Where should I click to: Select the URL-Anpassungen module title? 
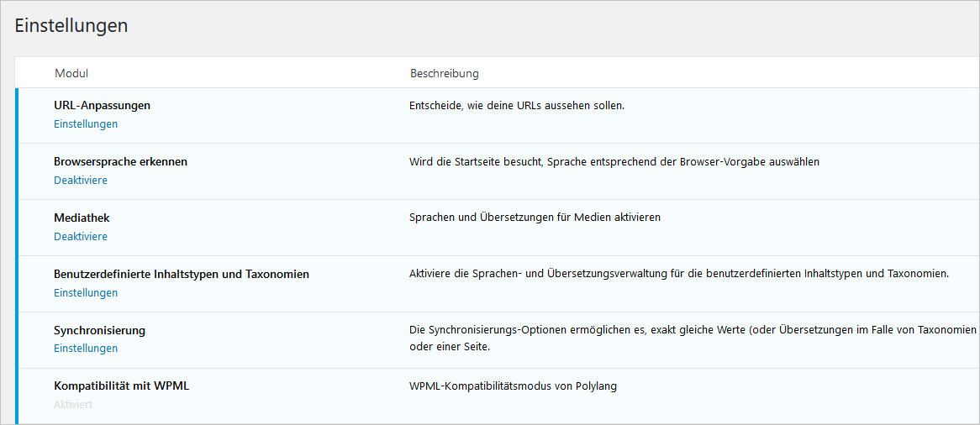(103, 106)
